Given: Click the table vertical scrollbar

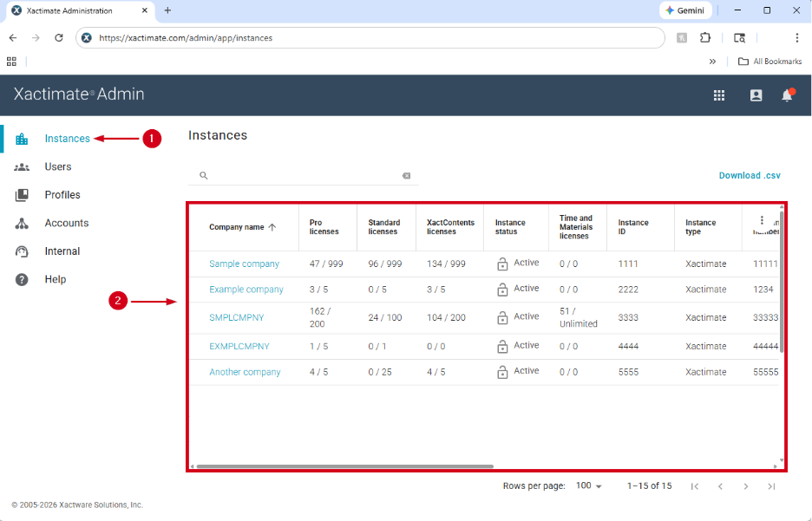Looking at the screenshot, I should click(x=781, y=282).
